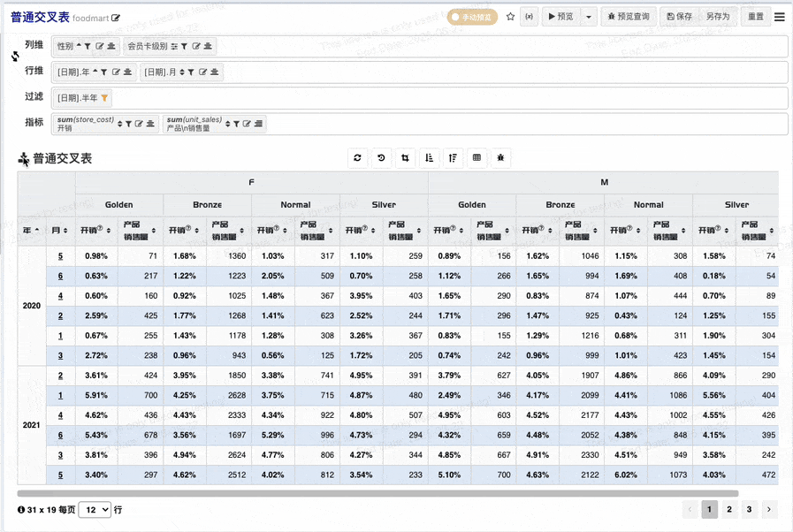Viewport: 793px width, 532px height.
Task: Open the rows-per-page dropdown showing 12
Action: (95, 510)
